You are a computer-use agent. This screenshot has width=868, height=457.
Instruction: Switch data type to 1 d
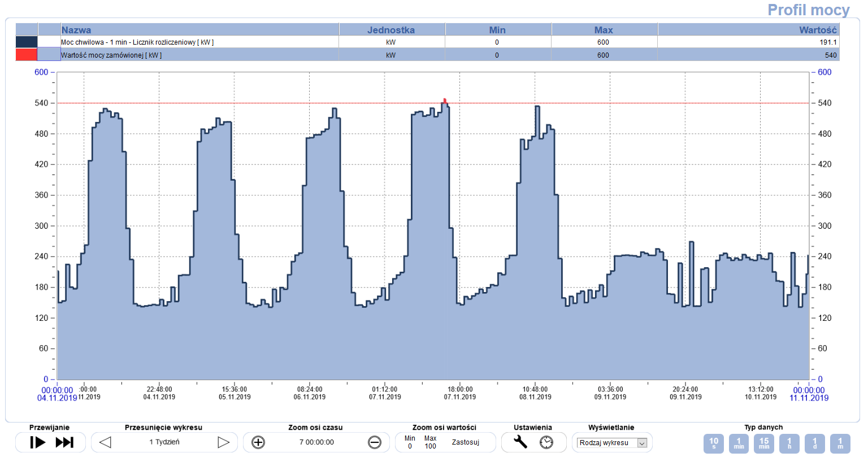815,443
